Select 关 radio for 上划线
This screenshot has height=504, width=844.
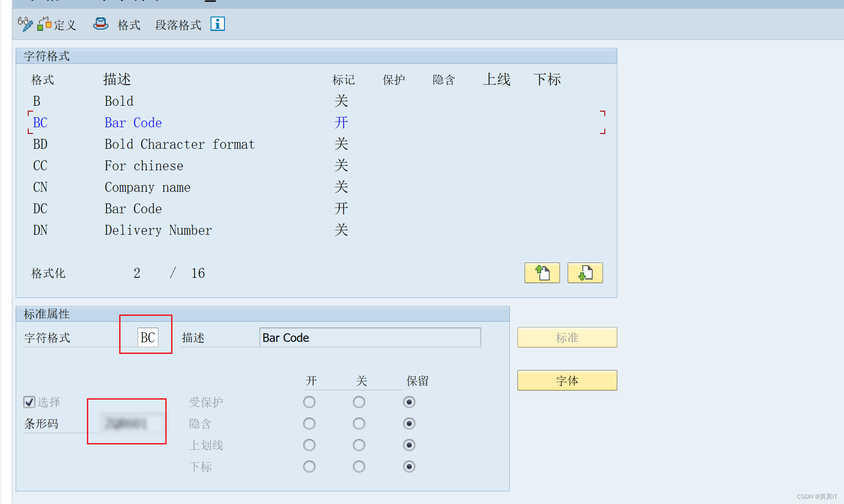point(359,445)
